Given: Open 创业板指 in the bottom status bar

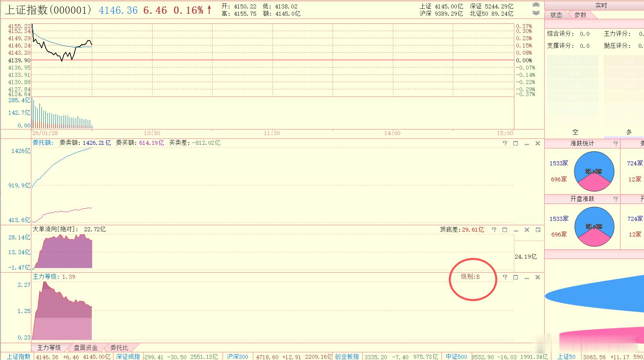Looking at the screenshot, I should [347, 356].
